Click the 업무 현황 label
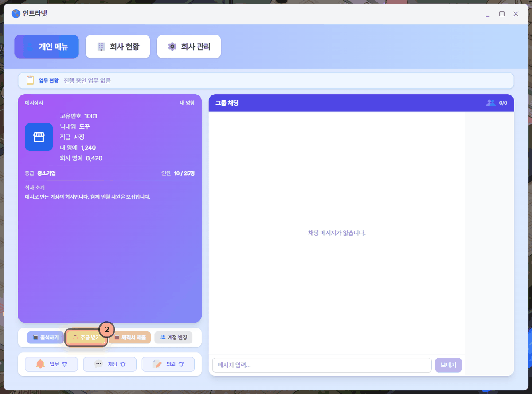Image resolution: width=532 pixels, height=394 pixels. click(x=48, y=80)
